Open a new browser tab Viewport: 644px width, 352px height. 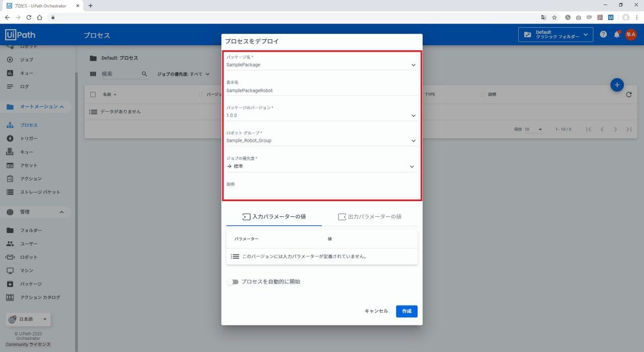point(91,6)
